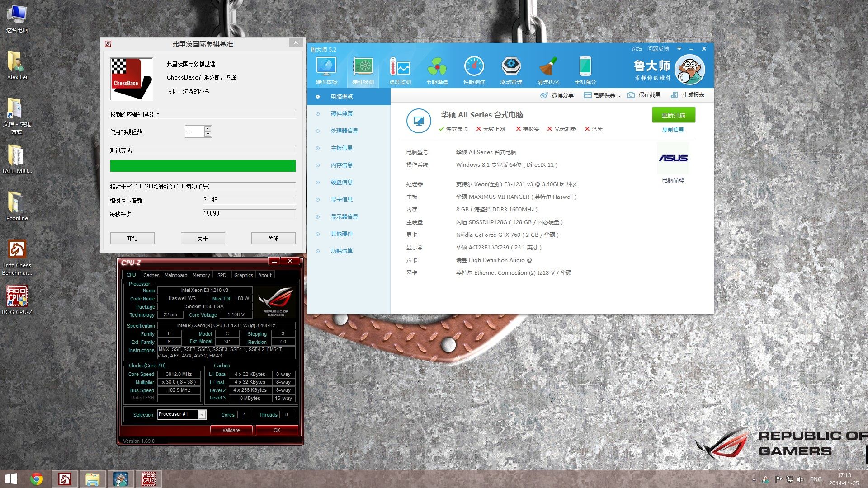Viewport: 868px width, 488px height.
Task: Select the Graphics tab in CPU-Z
Action: [243, 275]
